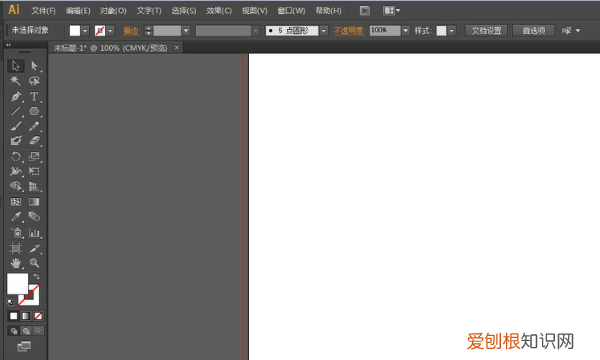Pick the Lasso tool
The image size is (600, 360).
coord(34,81)
